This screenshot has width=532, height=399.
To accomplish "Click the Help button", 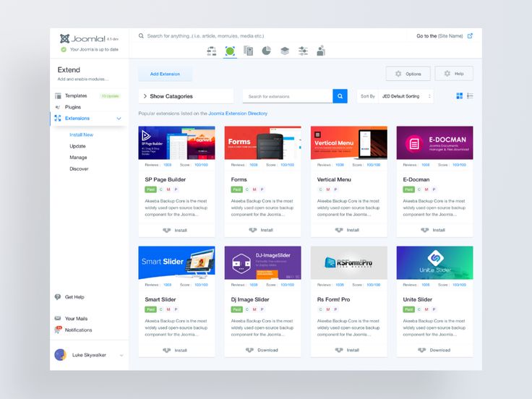I will coord(454,74).
